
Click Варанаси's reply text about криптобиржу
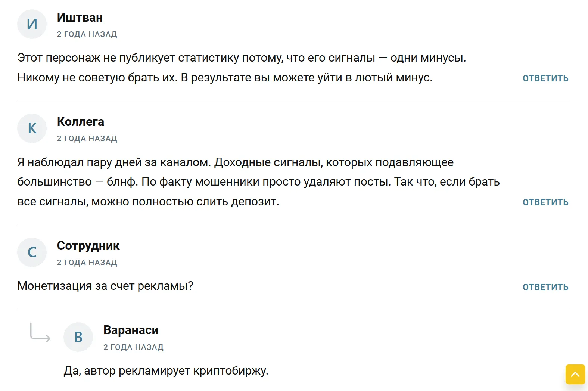click(x=166, y=371)
